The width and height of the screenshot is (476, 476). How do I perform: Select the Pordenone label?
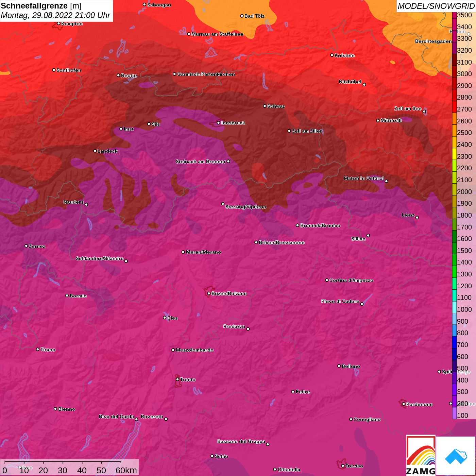tap(419, 404)
